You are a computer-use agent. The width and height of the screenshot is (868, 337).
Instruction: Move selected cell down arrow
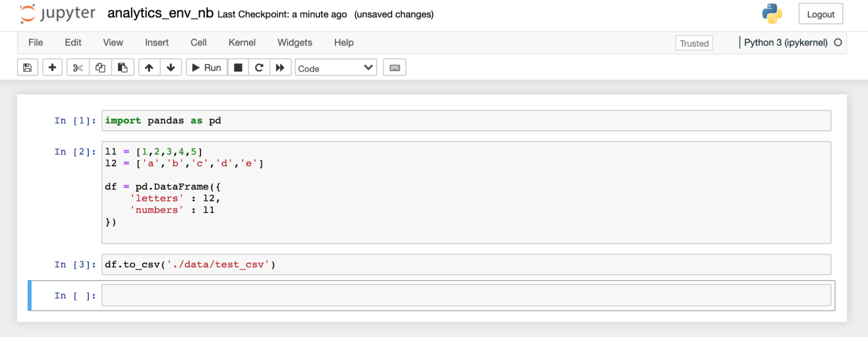[170, 68]
